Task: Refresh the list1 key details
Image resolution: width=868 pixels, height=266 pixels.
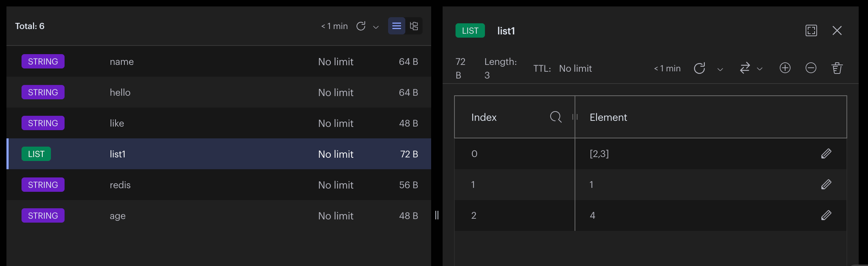Action: [x=699, y=68]
